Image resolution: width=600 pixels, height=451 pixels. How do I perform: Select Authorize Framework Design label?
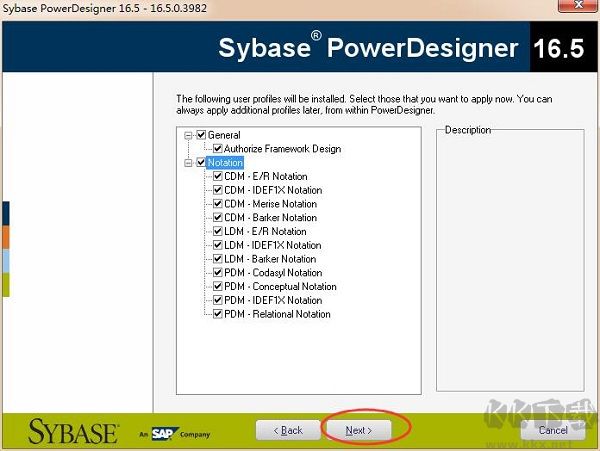tap(282, 149)
